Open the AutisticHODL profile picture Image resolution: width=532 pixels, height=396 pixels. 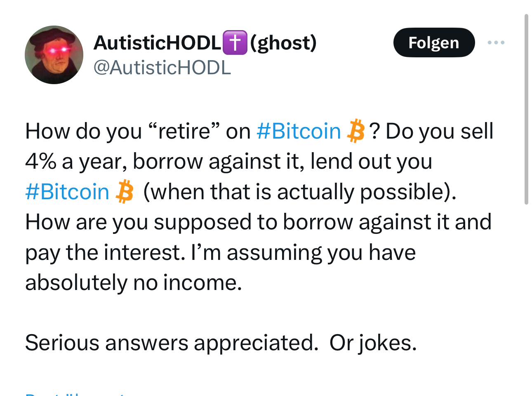coord(54,55)
